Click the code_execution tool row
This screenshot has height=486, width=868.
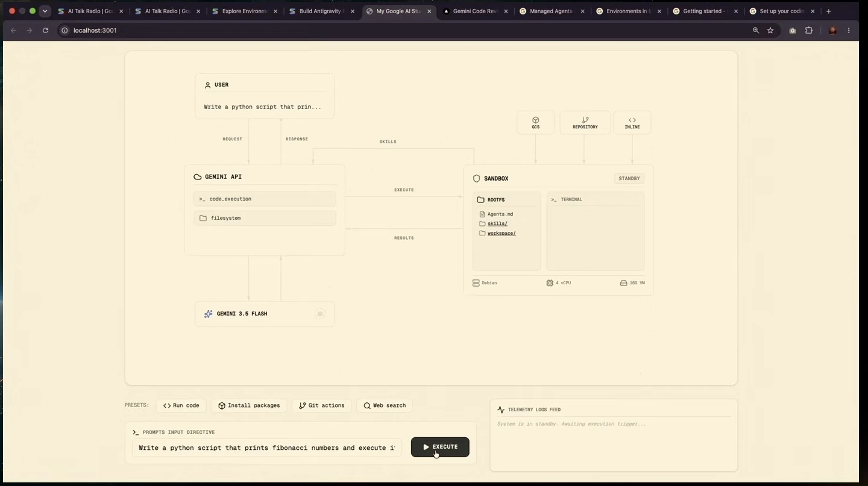(x=265, y=199)
